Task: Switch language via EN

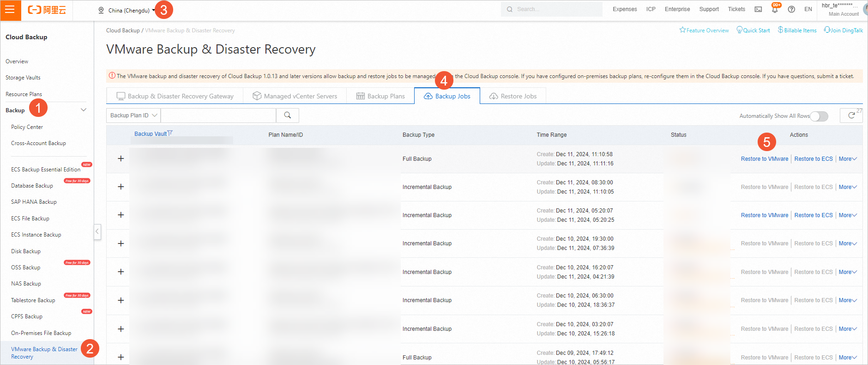Action: 808,9
